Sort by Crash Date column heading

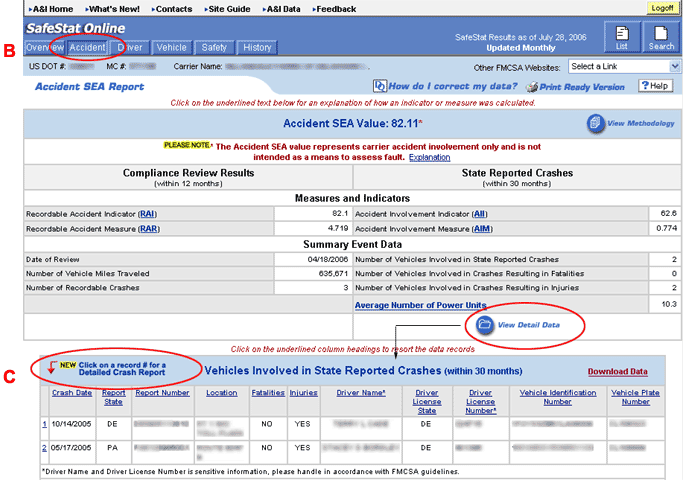(x=72, y=392)
